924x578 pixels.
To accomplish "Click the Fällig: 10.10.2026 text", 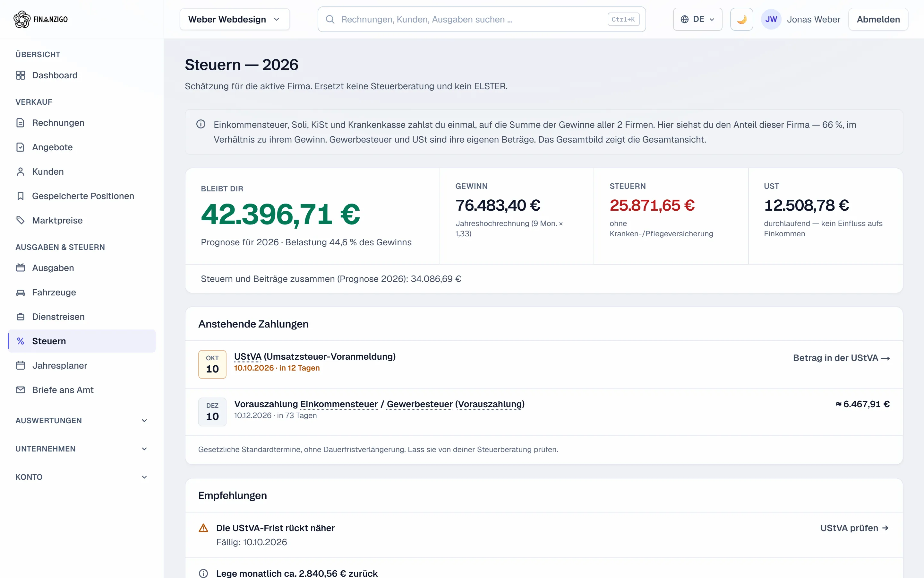I will click(x=252, y=542).
